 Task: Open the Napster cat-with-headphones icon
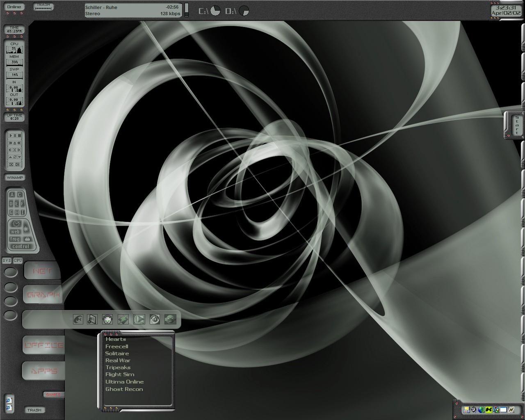click(x=108, y=319)
